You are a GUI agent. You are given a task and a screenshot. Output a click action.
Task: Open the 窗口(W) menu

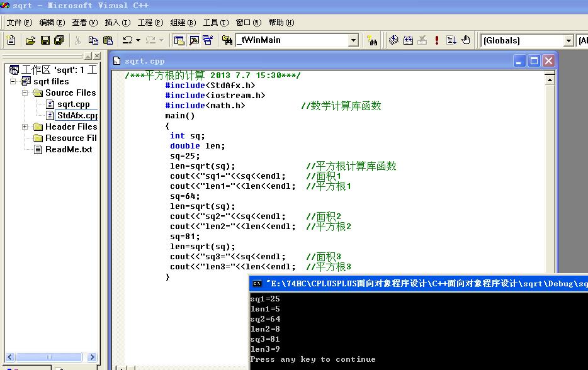coord(249,23)
